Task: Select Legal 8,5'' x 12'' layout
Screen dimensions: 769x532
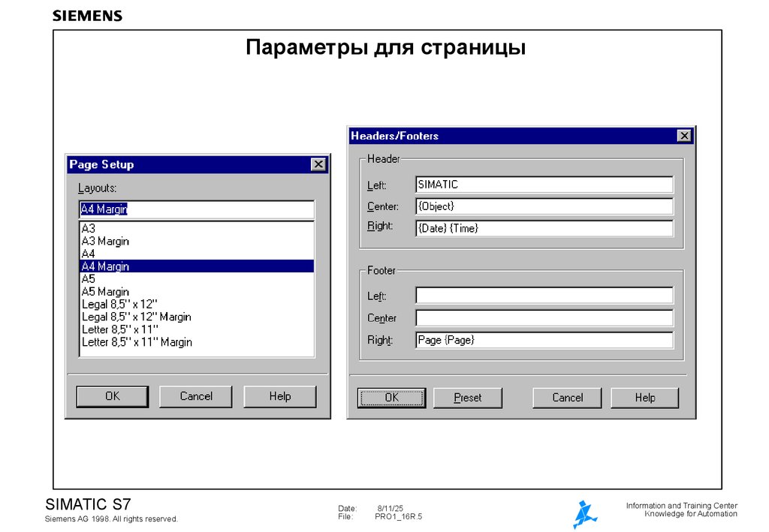Action: coord(197,304)
